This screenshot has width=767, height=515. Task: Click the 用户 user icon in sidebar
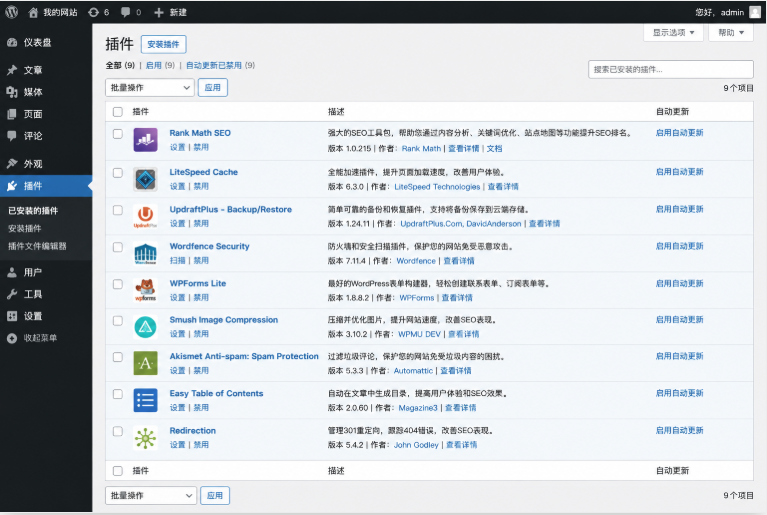pos(12,272)
